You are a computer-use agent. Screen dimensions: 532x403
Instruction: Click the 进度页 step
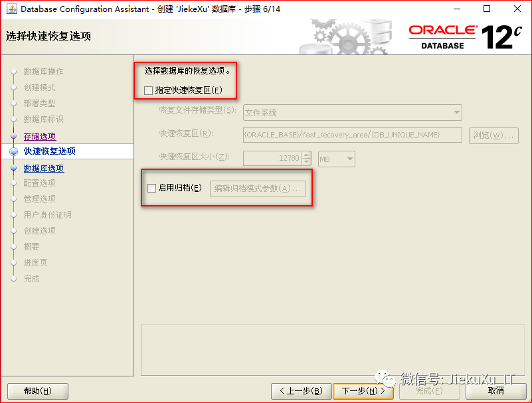click(35, 263)
